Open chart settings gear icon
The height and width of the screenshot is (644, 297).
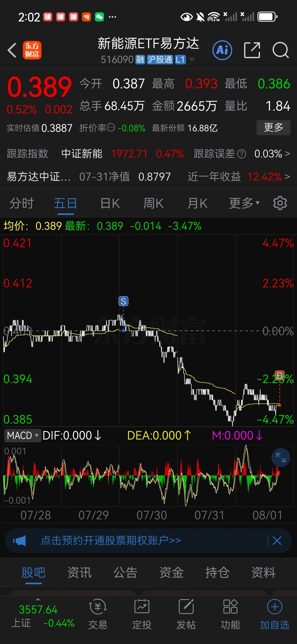[280, 203]
